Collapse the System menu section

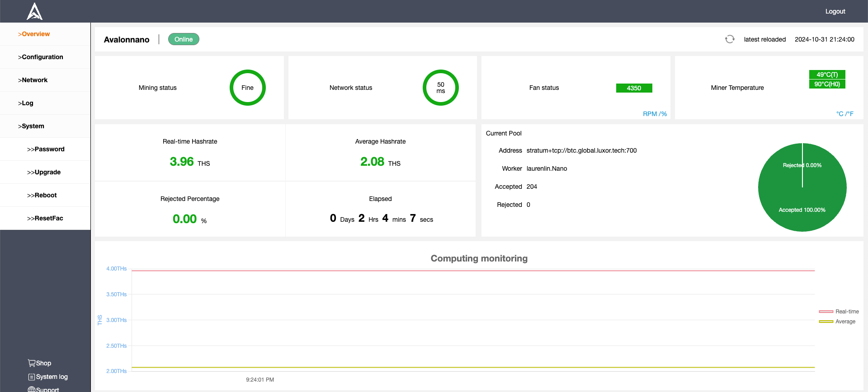click(x=45, y=126)
